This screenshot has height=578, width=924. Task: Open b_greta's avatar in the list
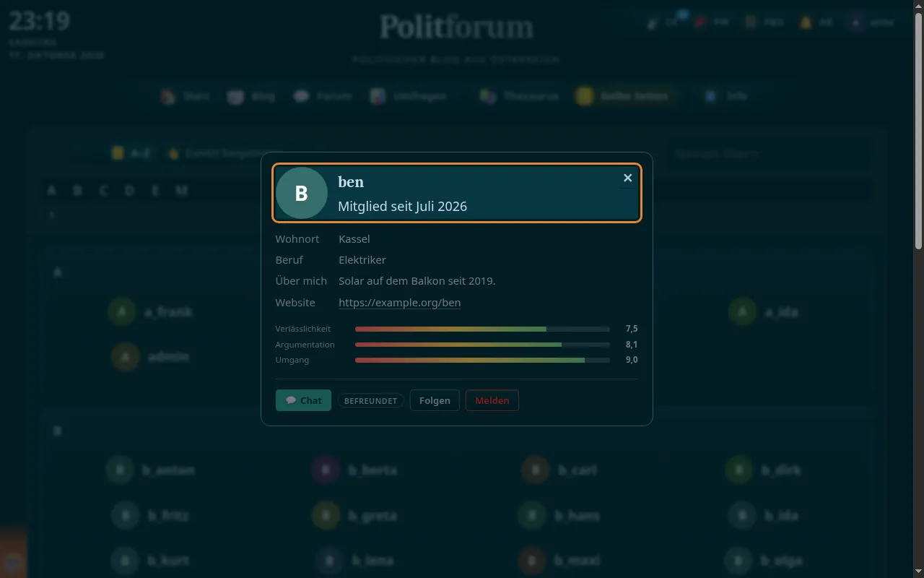326,516
